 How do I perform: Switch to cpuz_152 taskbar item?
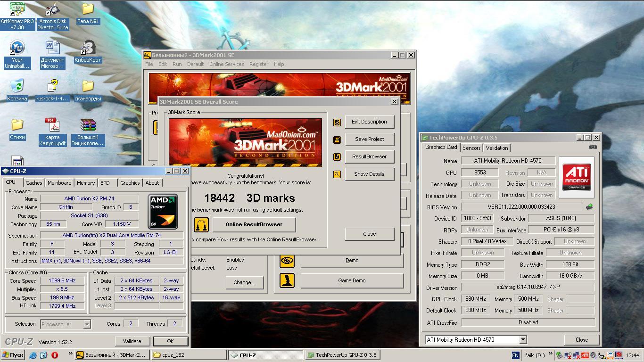pos(189,355)
